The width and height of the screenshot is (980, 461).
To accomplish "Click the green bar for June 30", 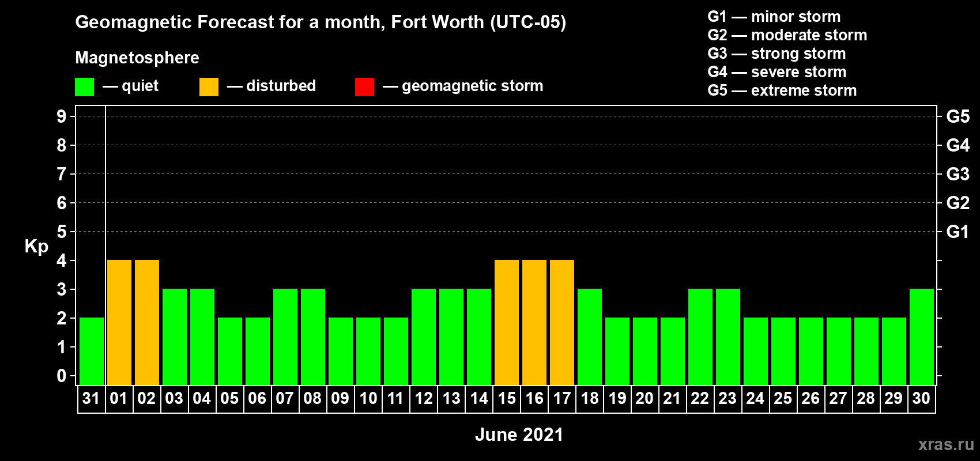I will tap(922, 337).
